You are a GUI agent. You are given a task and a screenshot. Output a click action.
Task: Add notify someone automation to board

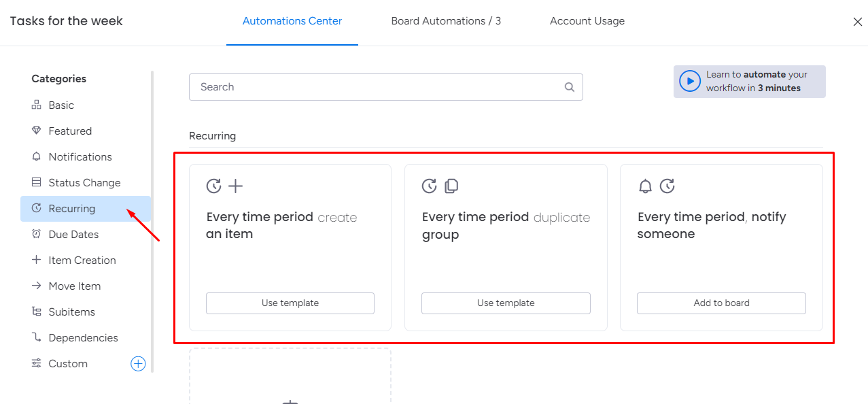pos(721,303)
